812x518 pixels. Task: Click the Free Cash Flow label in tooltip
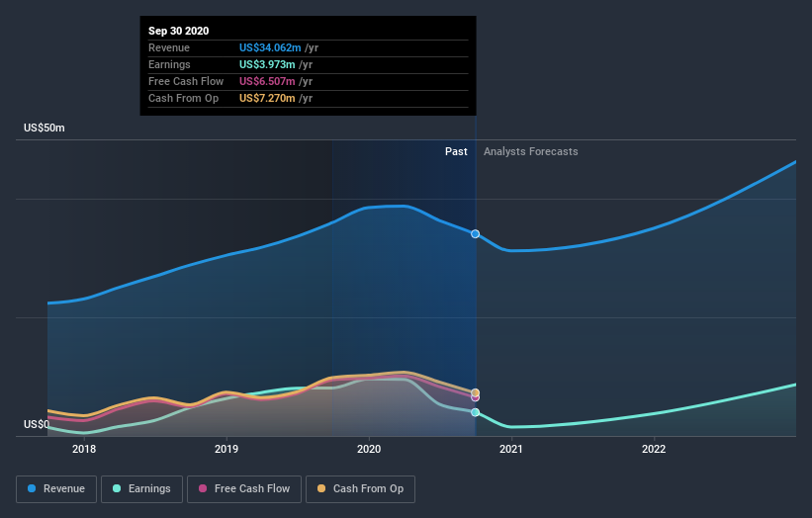tap(186, 81)
